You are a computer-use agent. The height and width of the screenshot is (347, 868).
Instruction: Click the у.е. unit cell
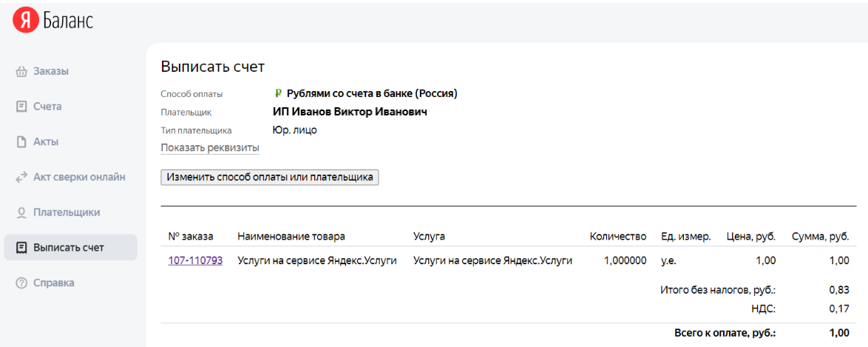pos(669,260)
